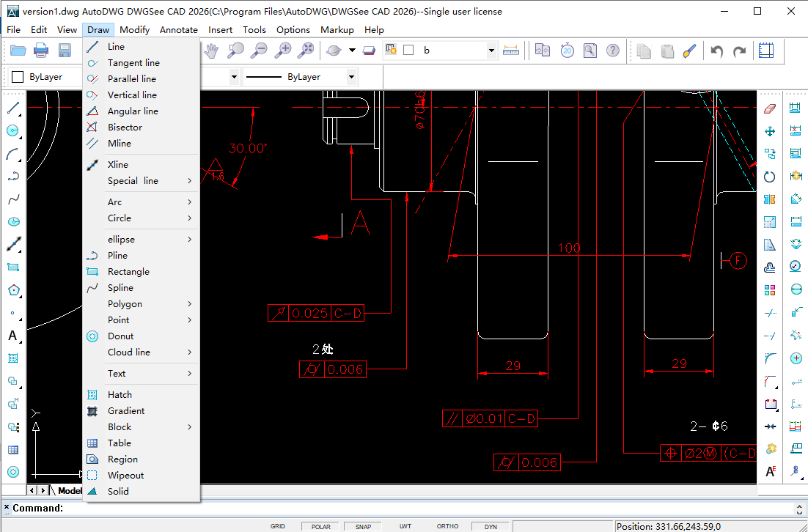Open the Annotate menu
808x532 pixels.
point(179,30)
